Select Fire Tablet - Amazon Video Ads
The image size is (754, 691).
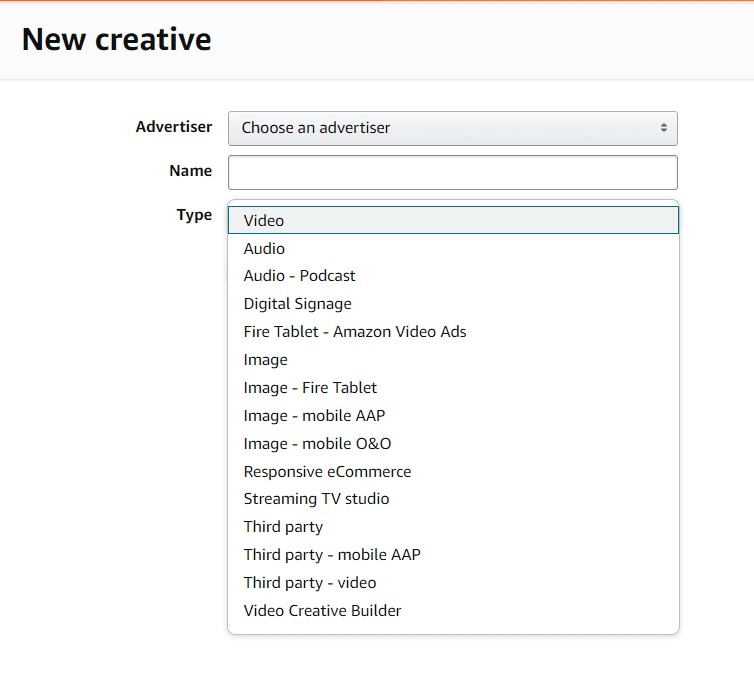tap(354, 332)
